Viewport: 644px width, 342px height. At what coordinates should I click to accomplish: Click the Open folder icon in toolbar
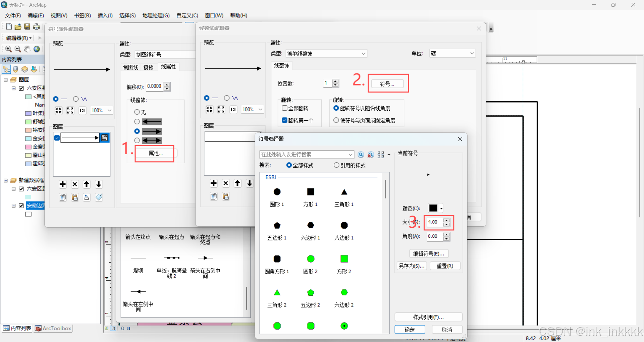18,26
